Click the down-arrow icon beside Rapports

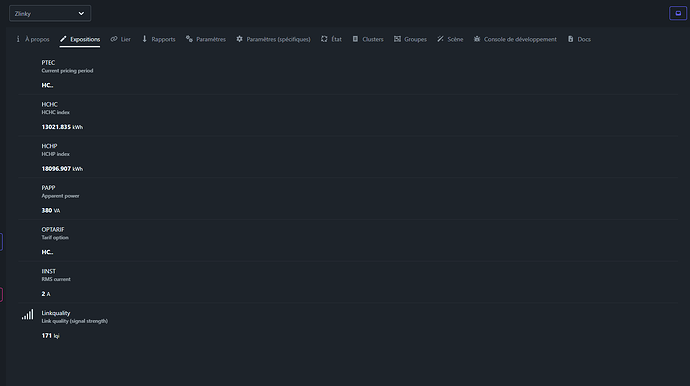144,39
